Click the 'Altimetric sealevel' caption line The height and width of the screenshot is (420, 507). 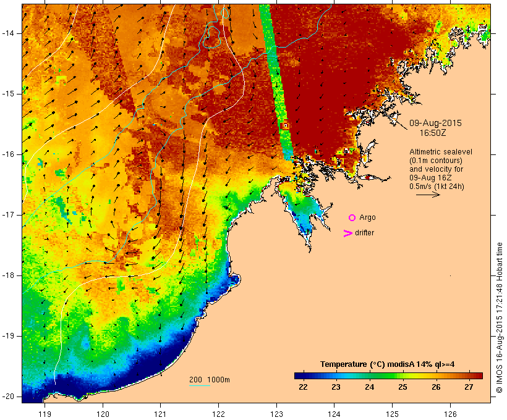(x=441, y=152)
